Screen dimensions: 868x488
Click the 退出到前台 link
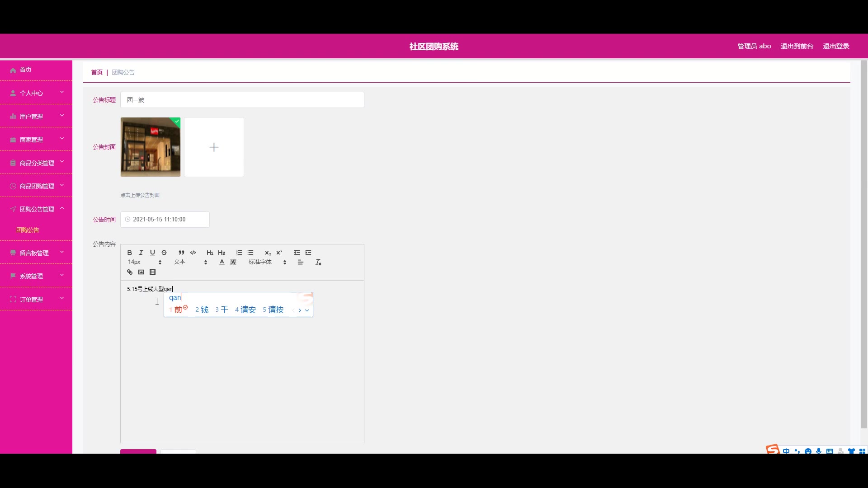point(797,46)
